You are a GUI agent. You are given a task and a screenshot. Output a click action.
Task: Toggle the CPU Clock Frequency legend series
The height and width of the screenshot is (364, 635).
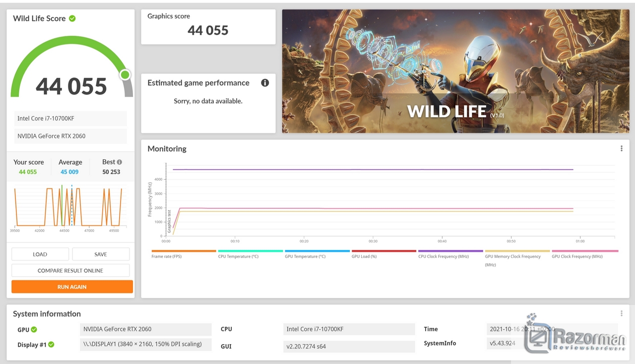click(x=450, y=254)
